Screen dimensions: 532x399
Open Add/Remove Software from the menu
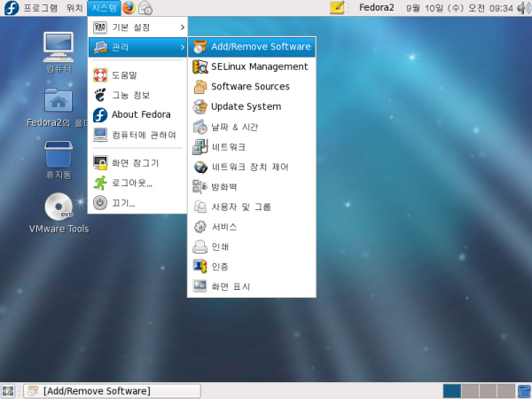pyautogui.click(x=252, y=47)
